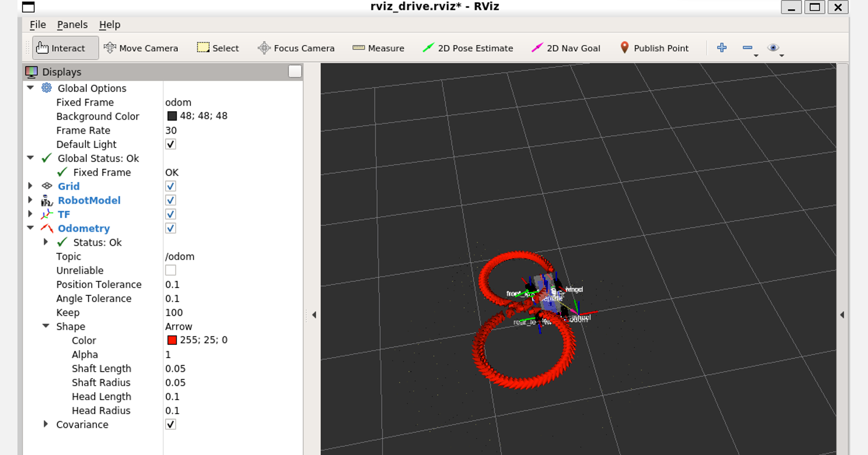The width and height of the screenshot is (868, 455).
Task: Open the File menu
Action: click(x=38, y=25)
